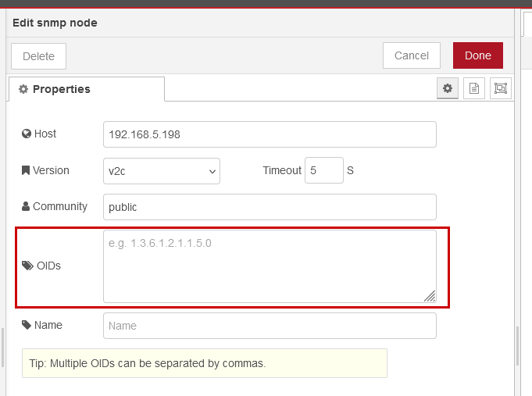Click the Host input field
The height and width of the screenshot is (396, 532).
point(270,134)
